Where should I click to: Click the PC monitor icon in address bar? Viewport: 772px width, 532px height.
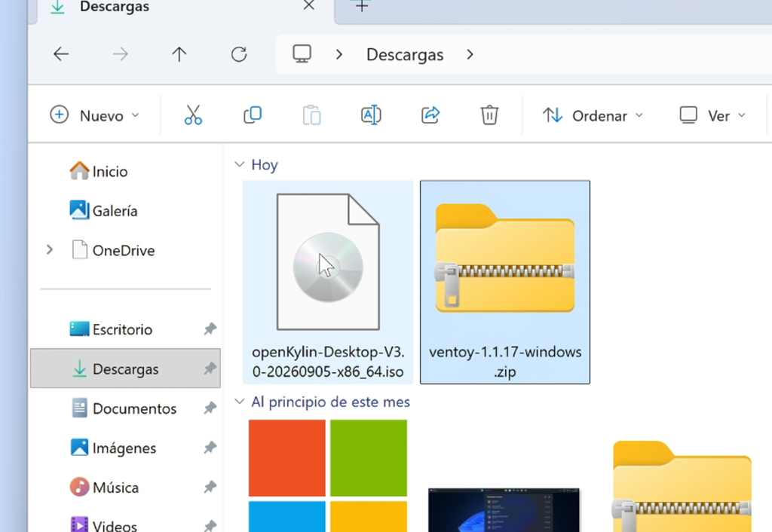pos(302,54)
